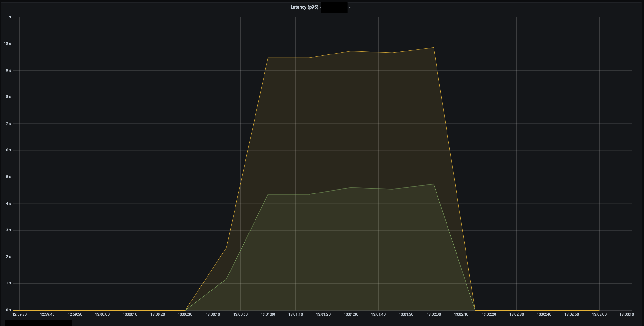This screenshot has height=326, width=644.
Task: Select the 13:02:50 time axis label
Action: pos(572,314)
